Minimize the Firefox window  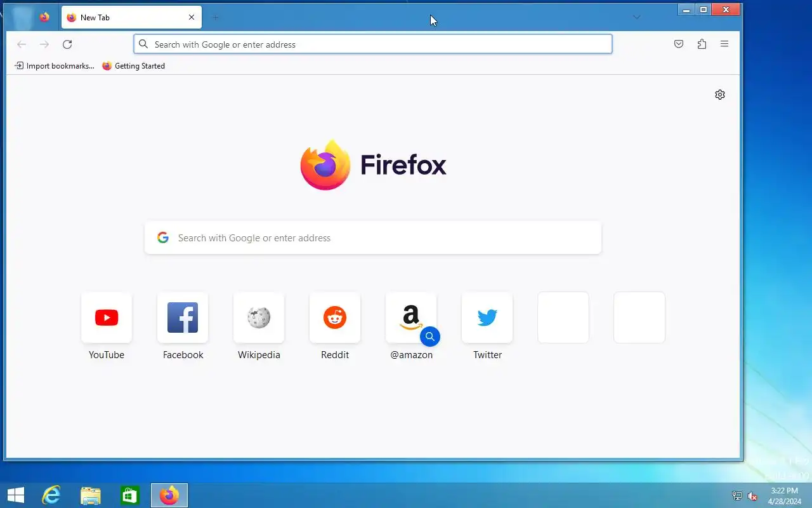686,10
